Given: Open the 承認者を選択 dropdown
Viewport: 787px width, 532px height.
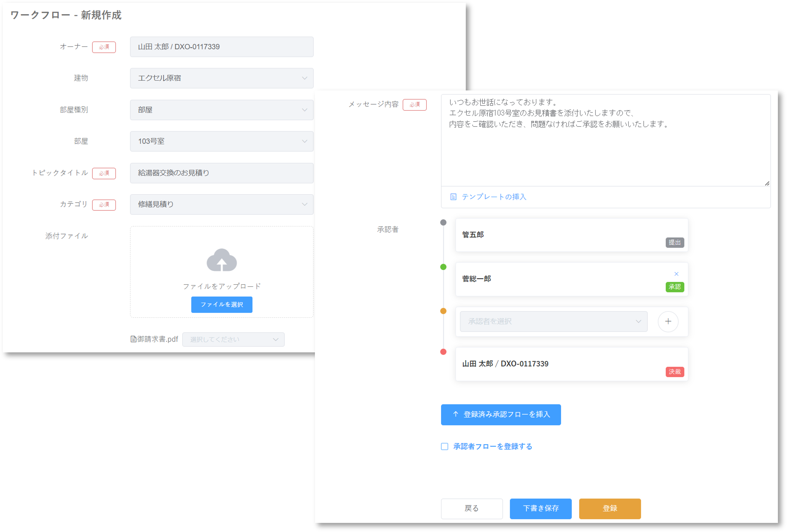Looking at the screenshot, I should [553, 322].
